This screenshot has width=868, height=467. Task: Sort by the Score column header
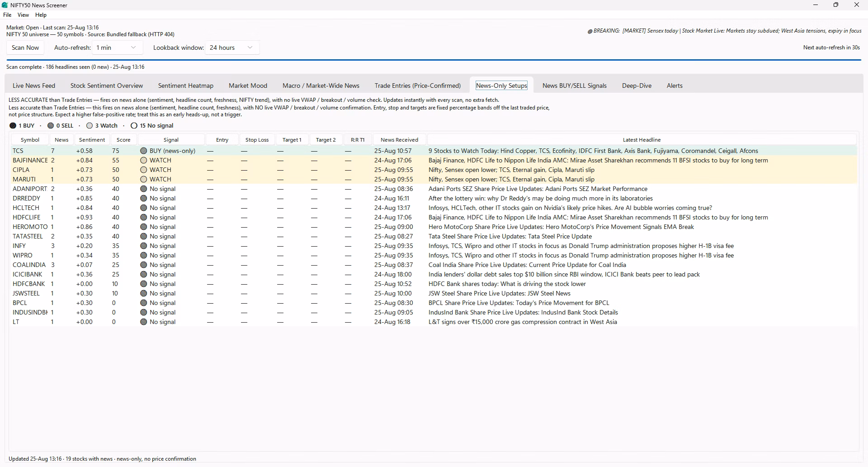click(123, 140)
